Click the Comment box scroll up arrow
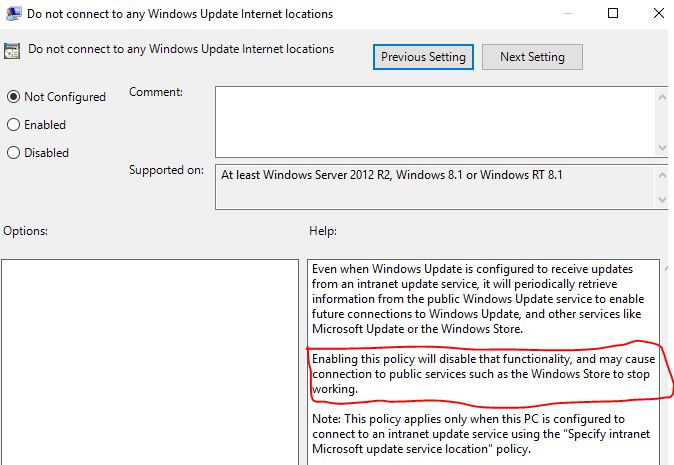 [x=662, y=98]
